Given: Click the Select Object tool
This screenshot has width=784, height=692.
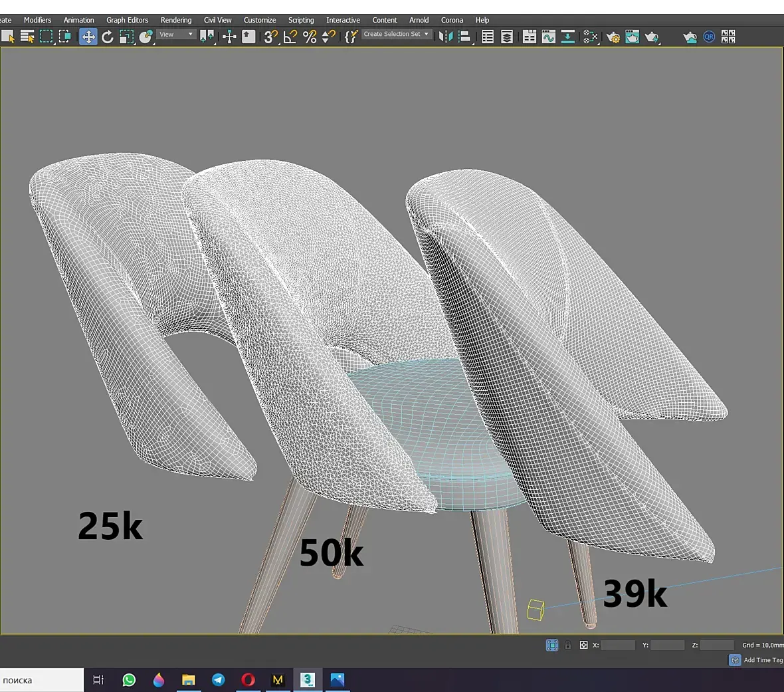Looking at the screenshot, I should pos(7,37).
